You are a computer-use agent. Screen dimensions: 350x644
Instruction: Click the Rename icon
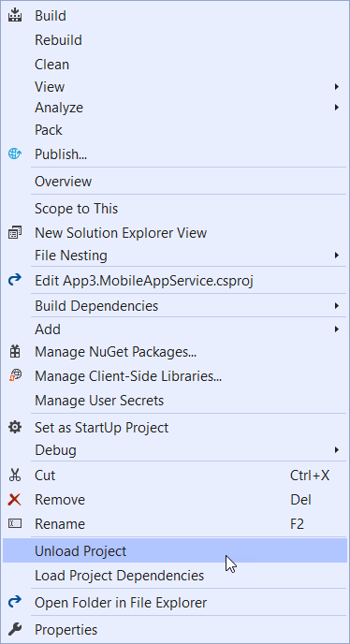tap(15, 523)
